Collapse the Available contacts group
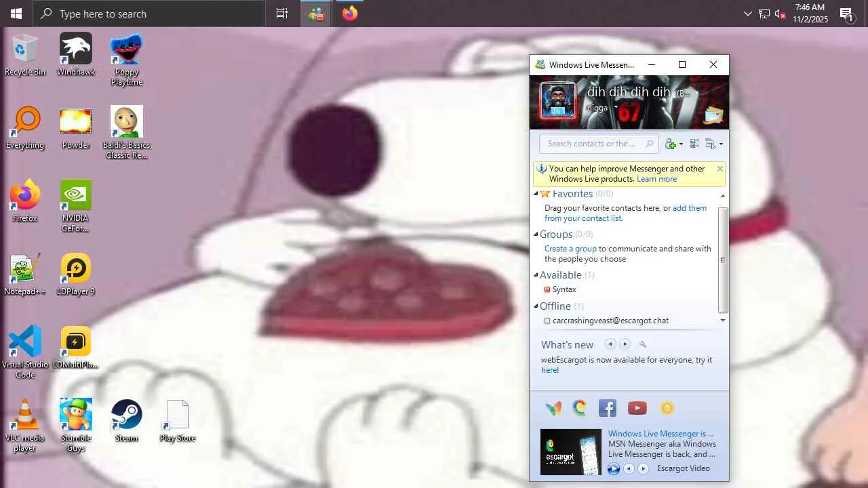The width and height of the screenshot is (868, 488). point(536,275)
